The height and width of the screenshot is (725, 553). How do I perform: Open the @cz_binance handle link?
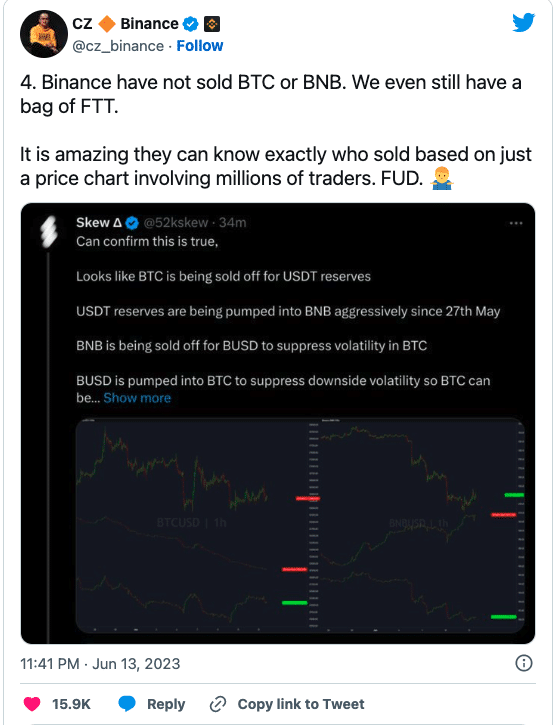(x=118, y=46)
